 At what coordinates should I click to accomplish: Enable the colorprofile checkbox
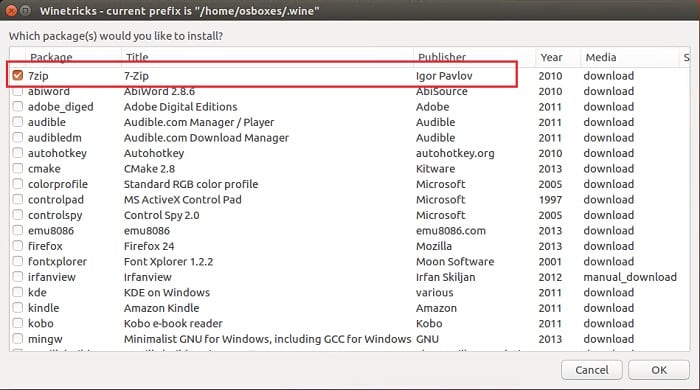tap(17, 184)
